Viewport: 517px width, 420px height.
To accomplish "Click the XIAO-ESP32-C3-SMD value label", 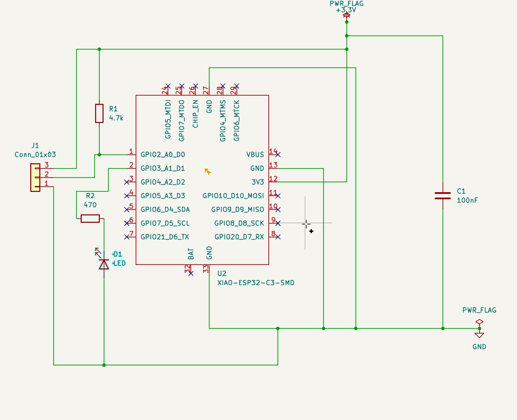I will (256, 283).
